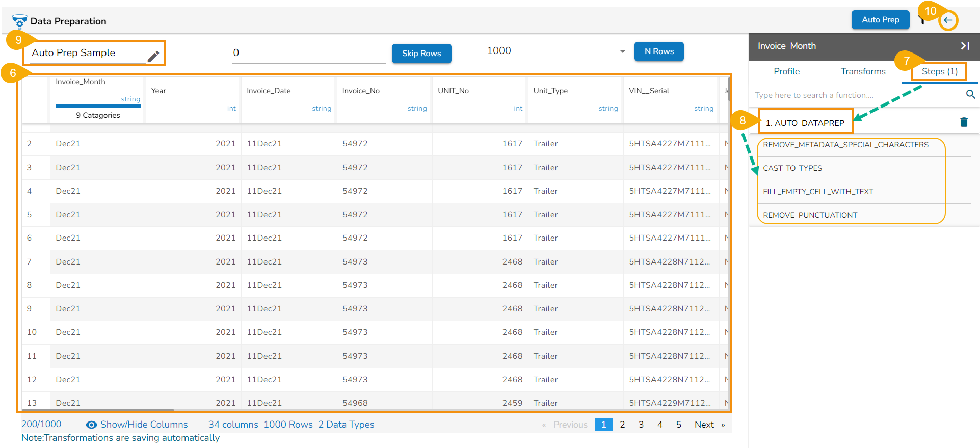This screenshot has width=980, height=448.
Task: Expand the 1. AUTO_DATAPREP step
Action: coord(805,123)
